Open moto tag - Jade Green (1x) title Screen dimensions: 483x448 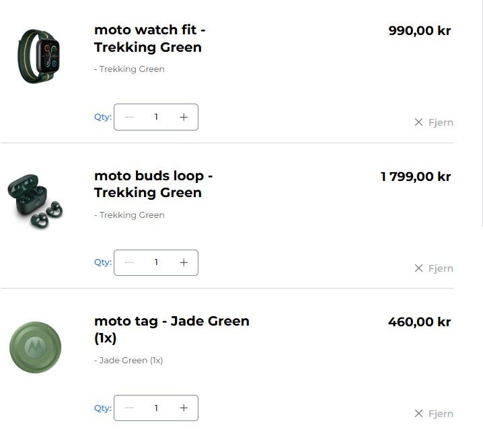pyautogui.click(x=172, y=330)
